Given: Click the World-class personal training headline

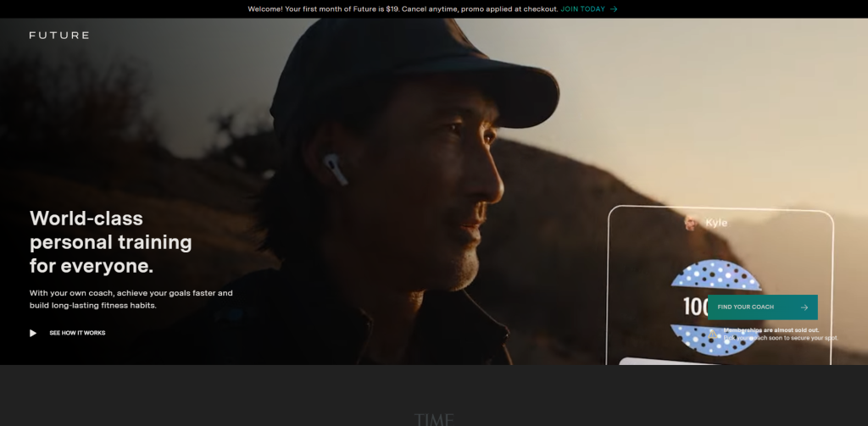Looking at the screenshot, I should pyautogui.click(x=111, y=242).
